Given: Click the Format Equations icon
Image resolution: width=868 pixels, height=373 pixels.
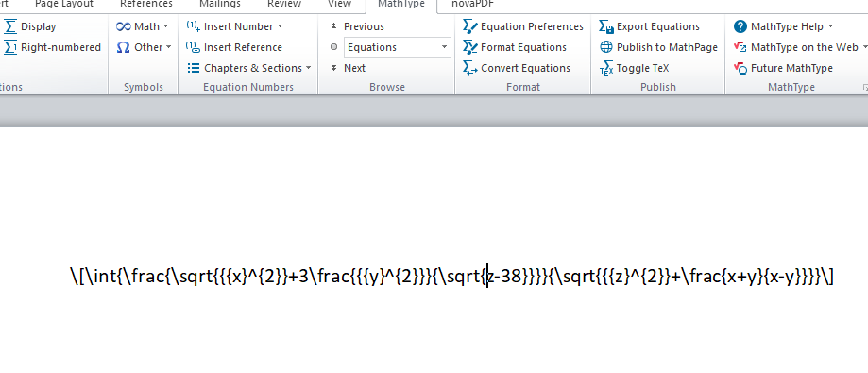Looking at the screenshot, I should (470, 47).
